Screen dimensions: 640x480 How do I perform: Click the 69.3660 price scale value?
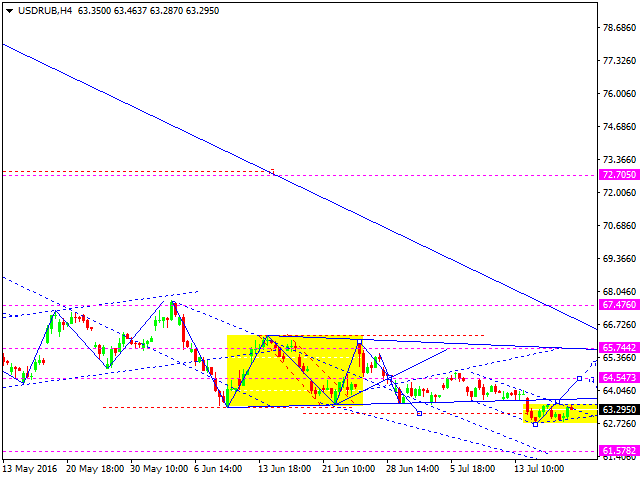coord(620,259)
